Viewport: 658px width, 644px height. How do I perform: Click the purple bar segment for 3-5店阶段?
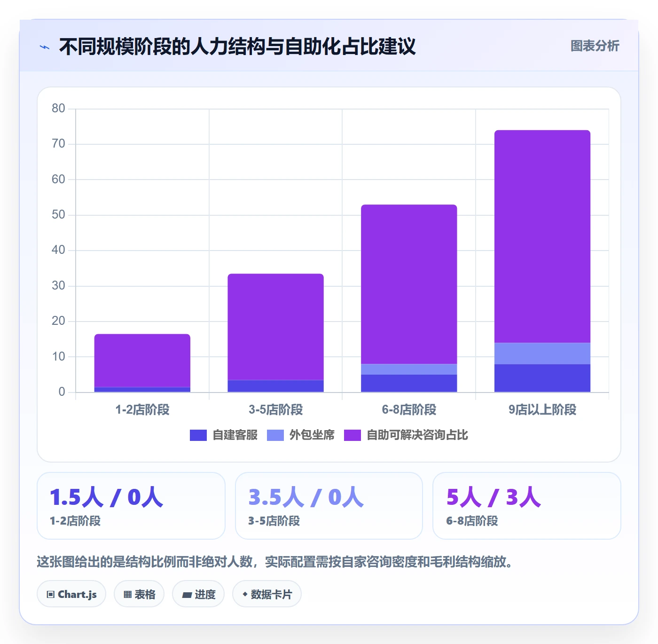[x=276, y=327]
